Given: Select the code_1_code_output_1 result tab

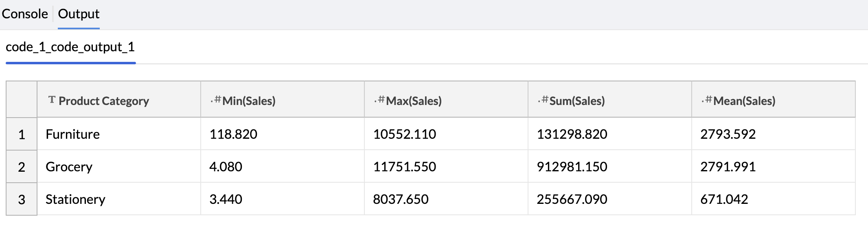Looking at the screenshot, I should (x=70, y=47).
